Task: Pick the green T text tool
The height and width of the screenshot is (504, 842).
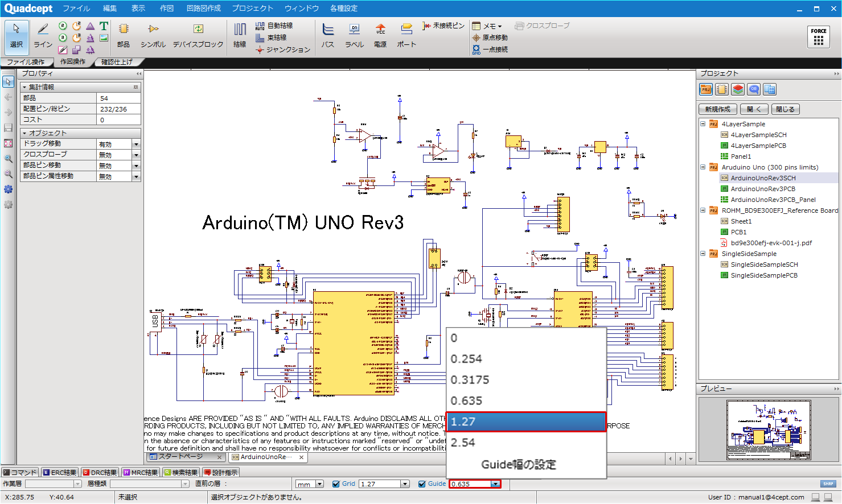Action: pos(104,26)
